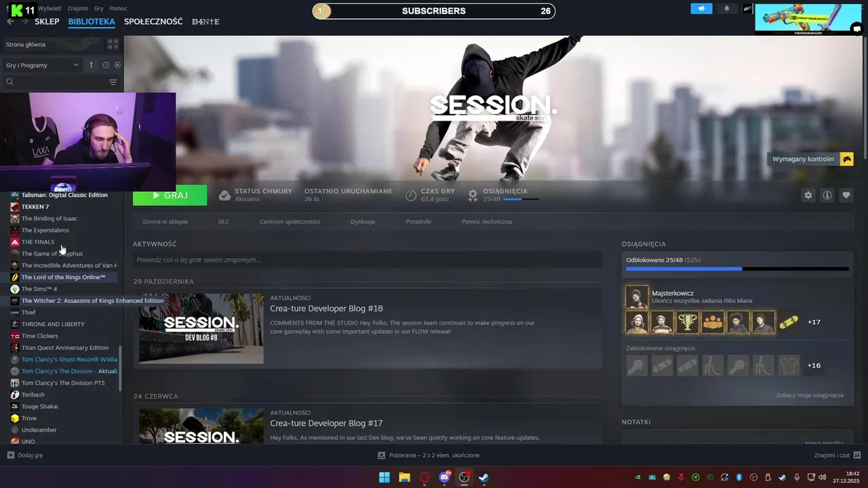
Task: Click the achievements progress bar
Action: pyautogui.click(x=737, y=269)
